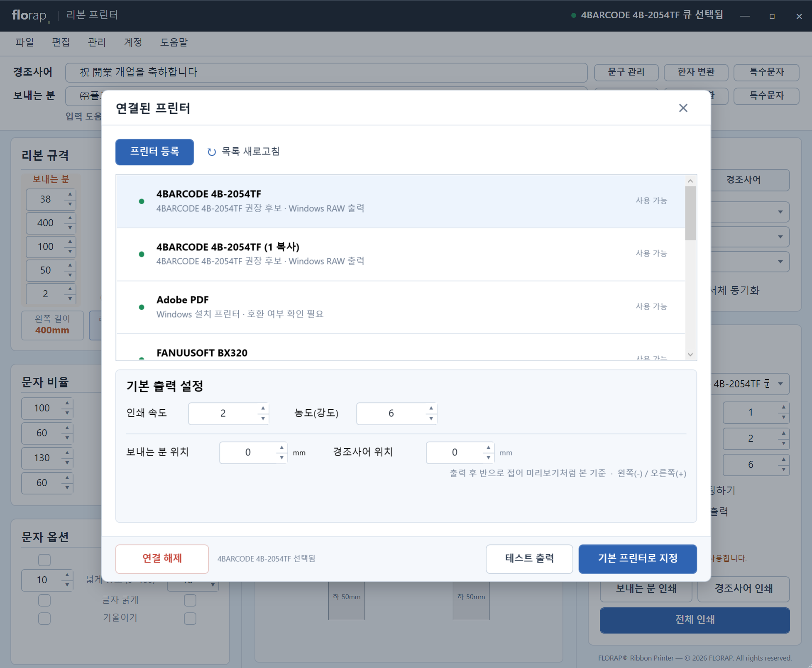Click the 프린터 등록 button
Screen dimensions: 812x668
pyautogui.click(x=154, y=152)
